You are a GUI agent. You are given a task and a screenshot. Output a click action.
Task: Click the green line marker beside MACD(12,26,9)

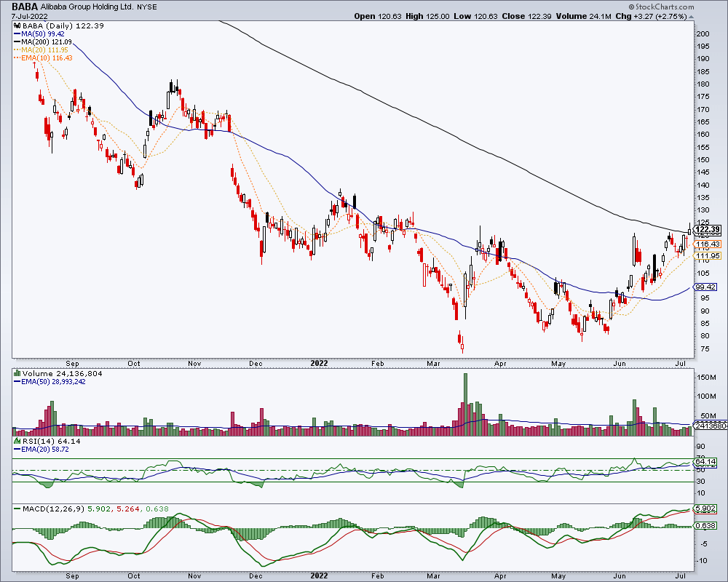17,509
